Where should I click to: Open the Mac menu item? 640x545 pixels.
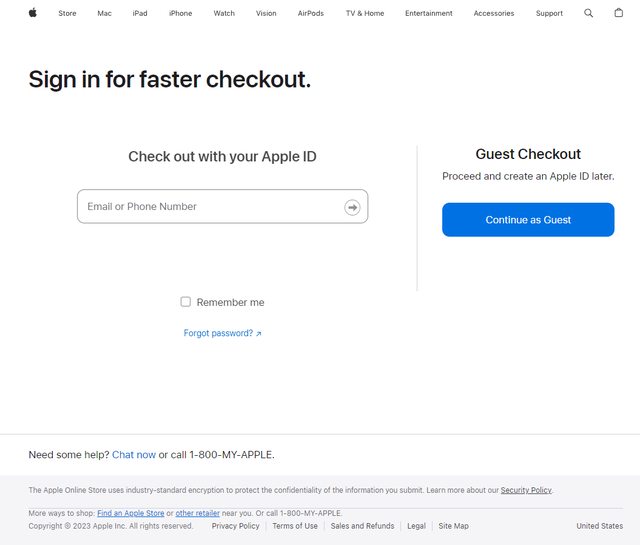pyautogui.click(x=104, y=14)
